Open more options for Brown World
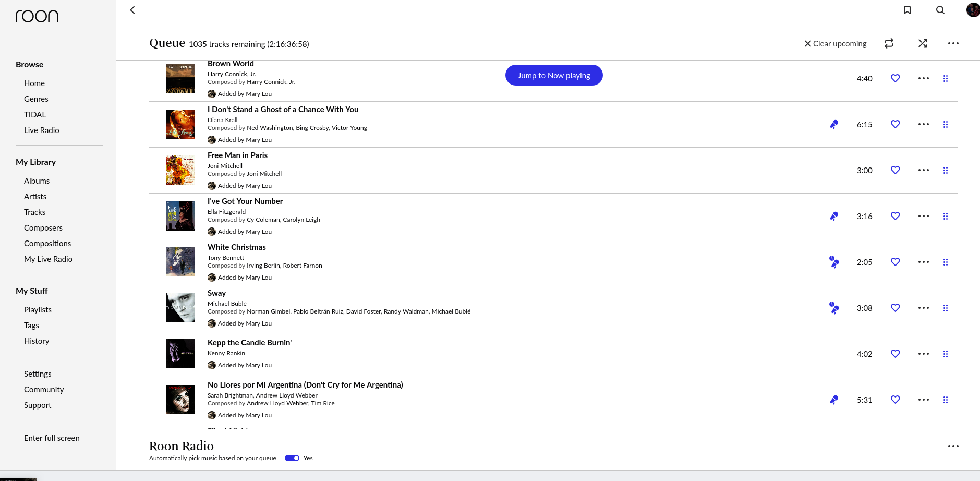This screenshot has width=980, height=481. tap(924, 78)
